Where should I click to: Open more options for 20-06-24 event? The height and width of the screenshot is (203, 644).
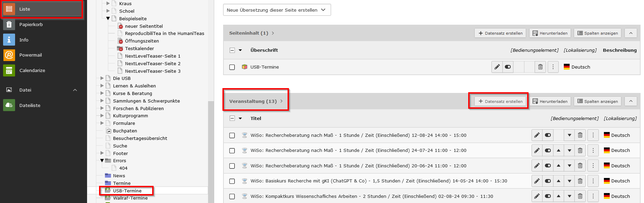pyautogui.click(x=593, y=166)
